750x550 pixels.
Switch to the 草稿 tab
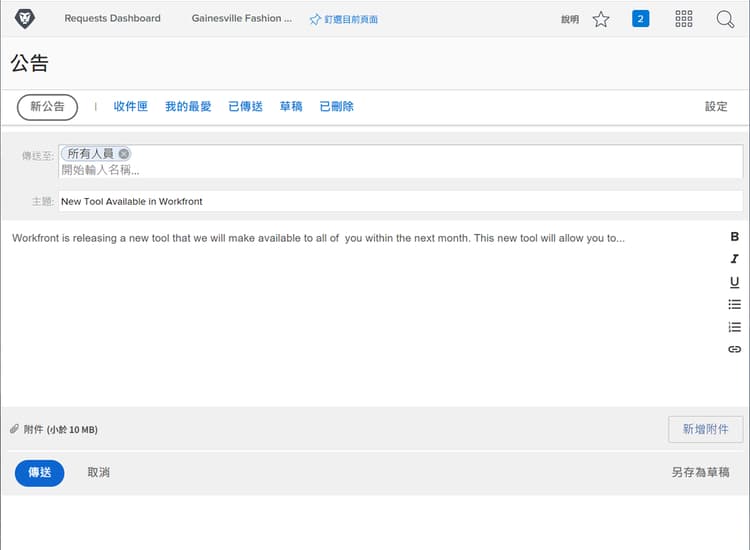point(291,106)
